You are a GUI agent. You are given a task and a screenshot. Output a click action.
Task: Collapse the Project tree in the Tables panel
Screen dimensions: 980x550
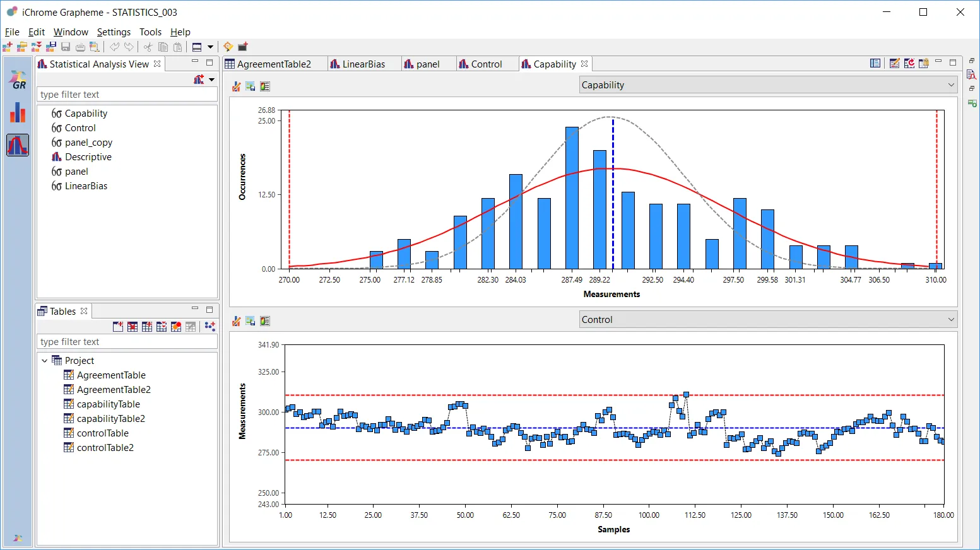coord(44,360)
